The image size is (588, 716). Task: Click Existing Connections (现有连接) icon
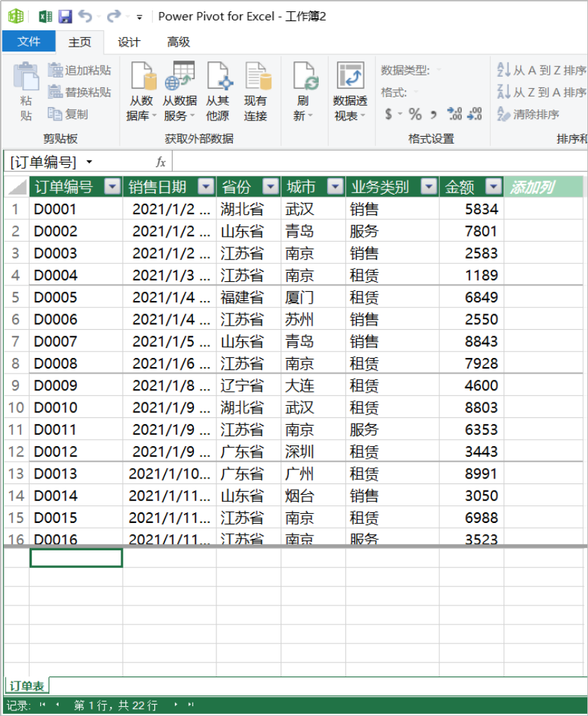pyautogui.click(x=256, y=92)
